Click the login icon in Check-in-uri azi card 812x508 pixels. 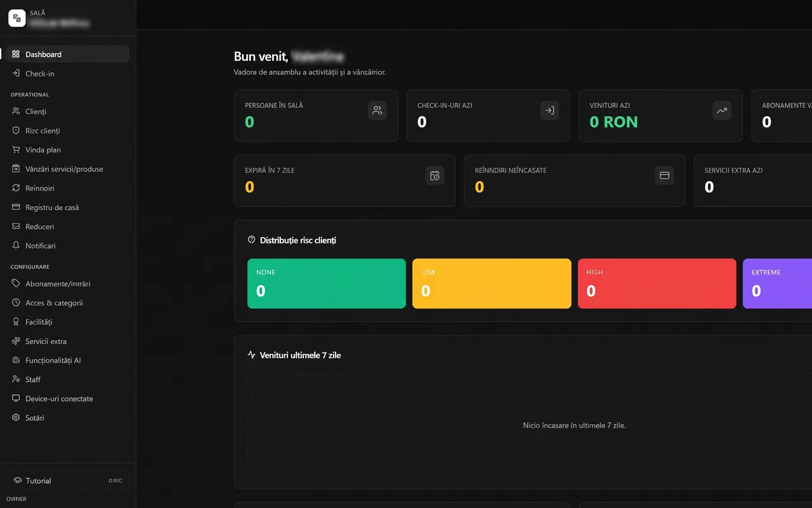[x=549, y=110]
